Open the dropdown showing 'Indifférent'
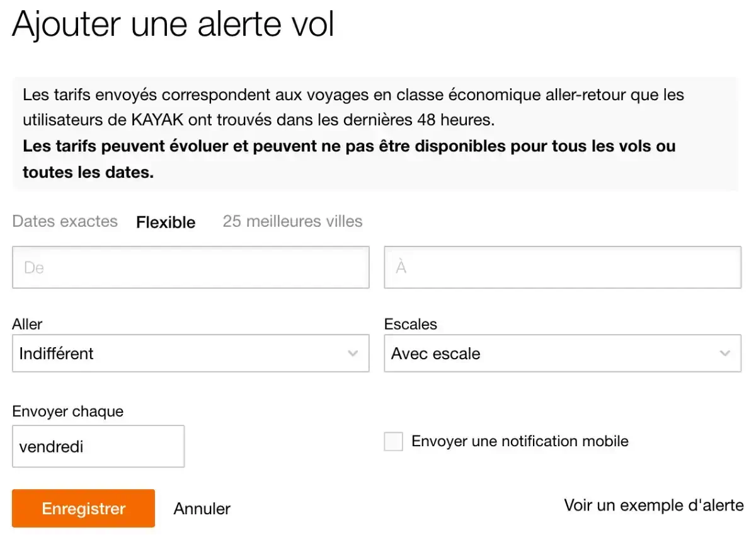The image size is (756, 537). point(190,354)
